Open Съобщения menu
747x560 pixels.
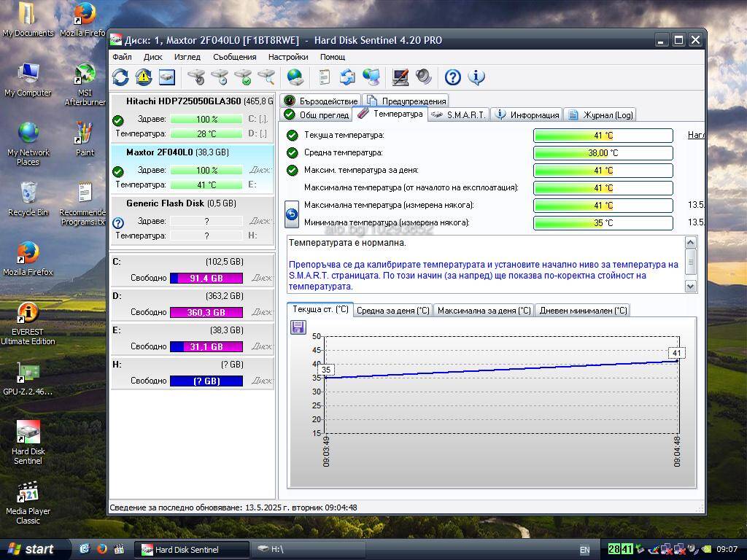234,57
